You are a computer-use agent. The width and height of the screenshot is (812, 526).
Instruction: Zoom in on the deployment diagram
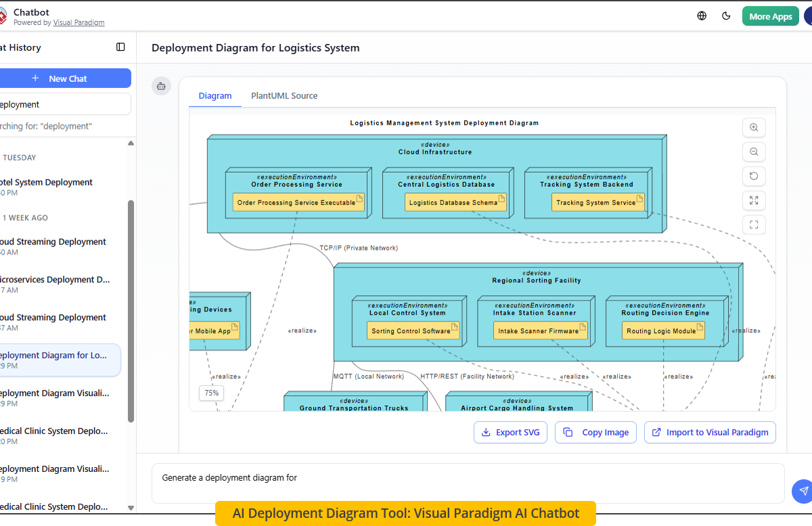754,127
